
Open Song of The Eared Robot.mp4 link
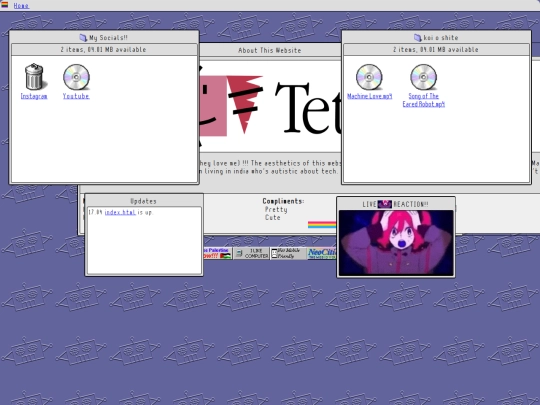pos(424,100)
